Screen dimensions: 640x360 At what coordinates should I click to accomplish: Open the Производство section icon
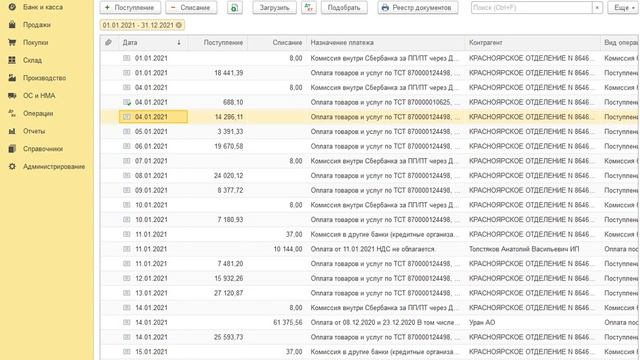(12, 78)
